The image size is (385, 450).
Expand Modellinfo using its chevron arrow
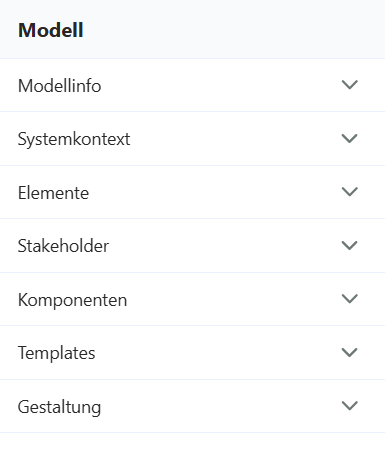coord(350,85)
